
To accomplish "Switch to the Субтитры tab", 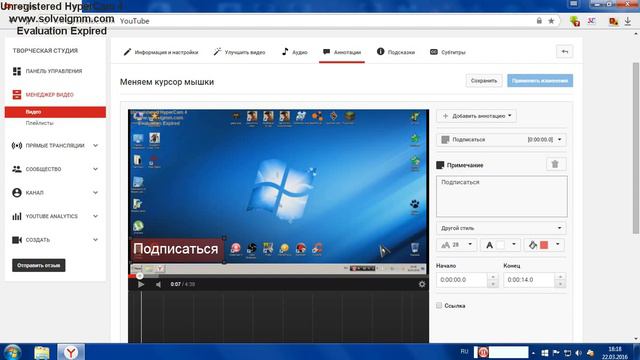I will click(x=447, y=52).
